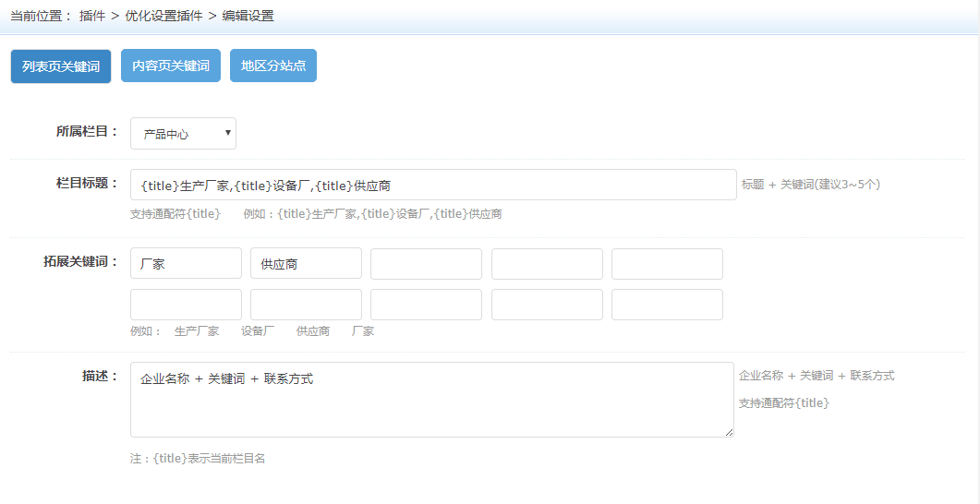Image resolution: width=980 pixels, height=504 pixels.
Task: Click the keyword field containing 供应商
Action: (x=306, y=264)
